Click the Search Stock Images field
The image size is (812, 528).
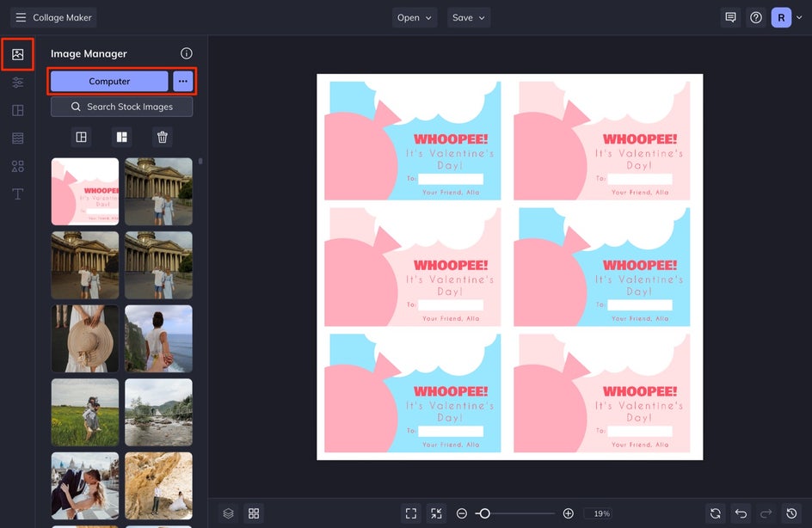[121, 107]
